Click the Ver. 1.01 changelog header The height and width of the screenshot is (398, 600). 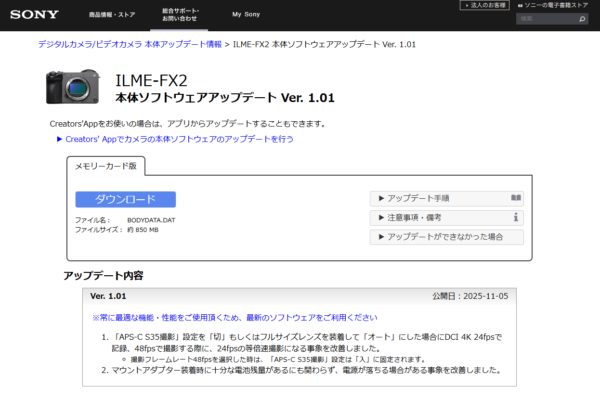pos(108,296)
